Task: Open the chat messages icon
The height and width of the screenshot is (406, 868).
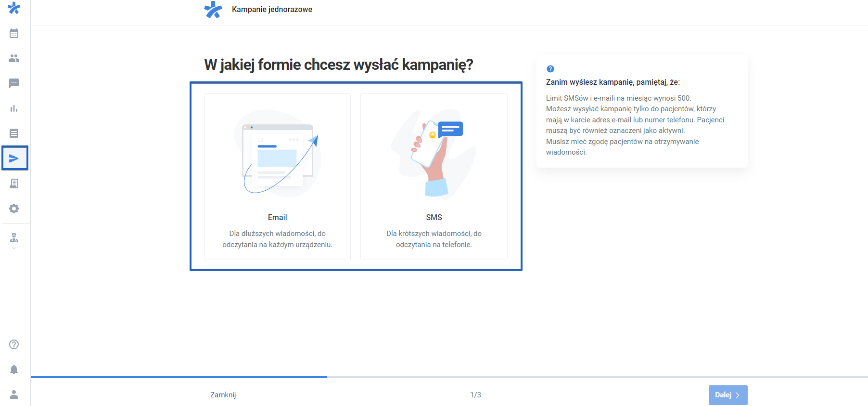Action: (14, 83)
